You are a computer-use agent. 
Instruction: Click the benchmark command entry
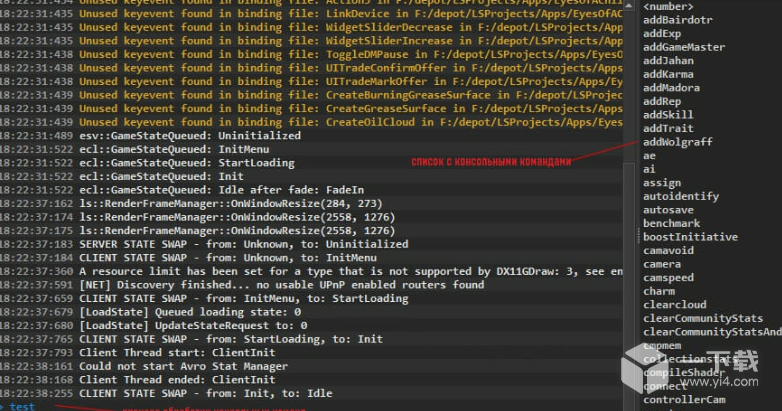[x=671, y=223]
